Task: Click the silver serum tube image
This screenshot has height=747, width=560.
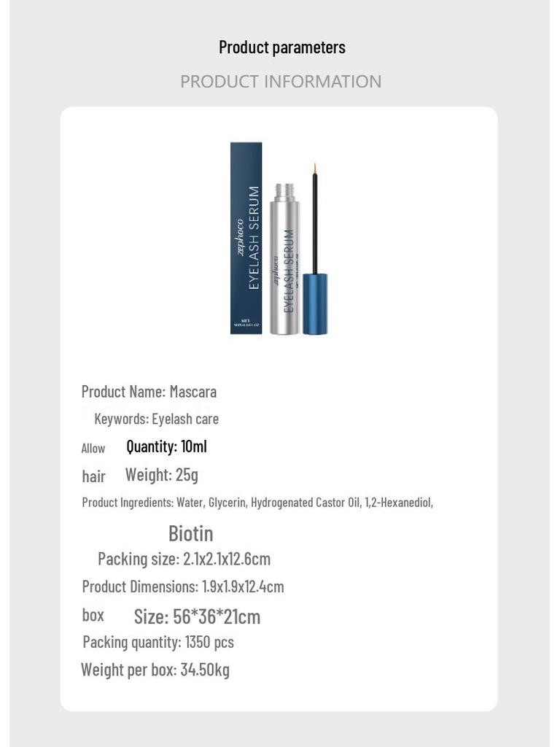Action: tap(285, 259)
